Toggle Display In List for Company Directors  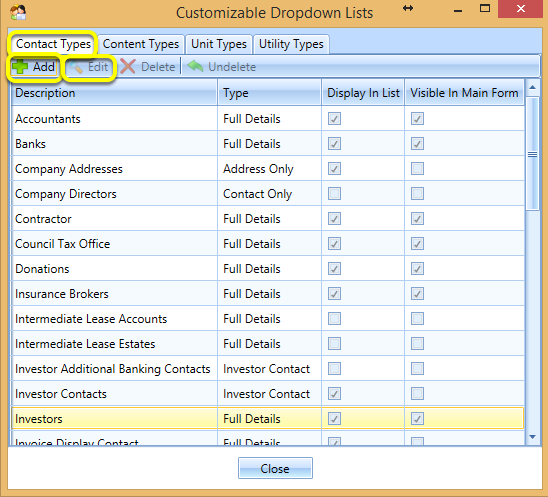334,194
